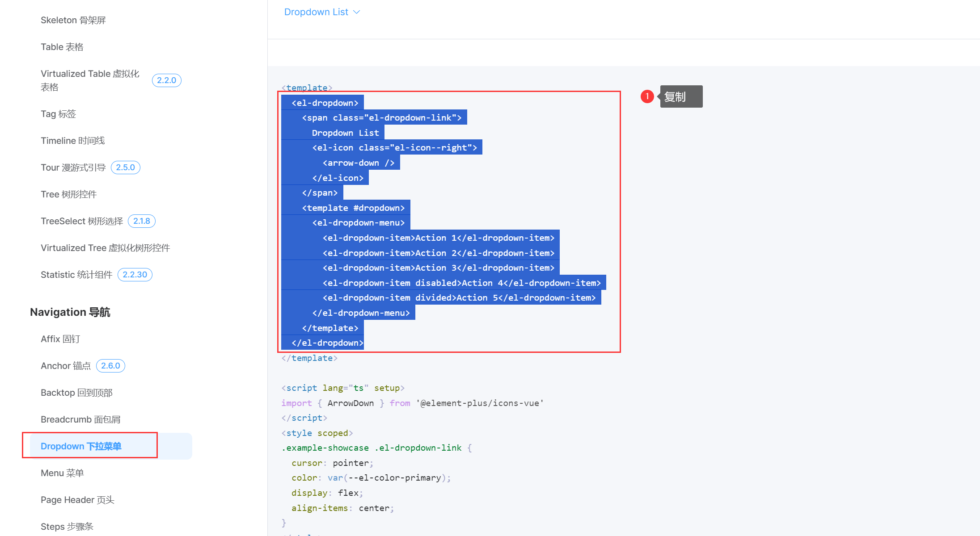Open Affix 固钉 docs page
Viewport: 980px width, 536px height.
coord(60,339)
